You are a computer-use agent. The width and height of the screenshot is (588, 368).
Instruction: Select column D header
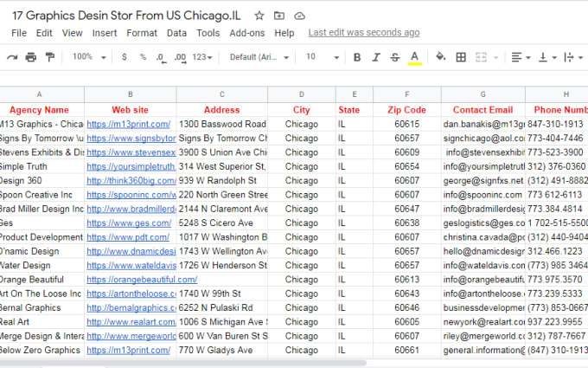point(302,94)
